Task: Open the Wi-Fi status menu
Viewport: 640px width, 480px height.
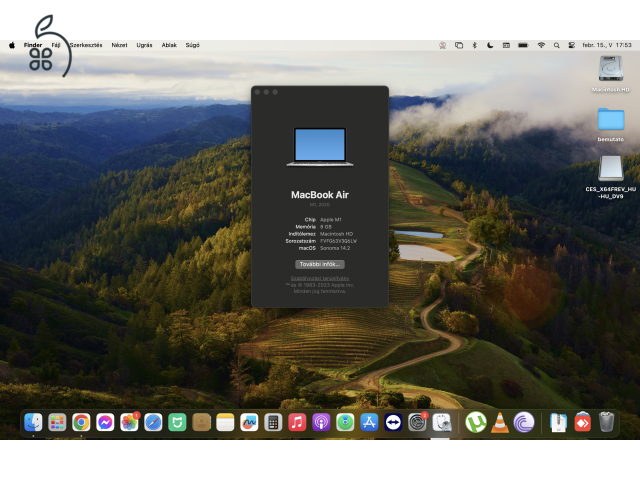Action: 541,45
